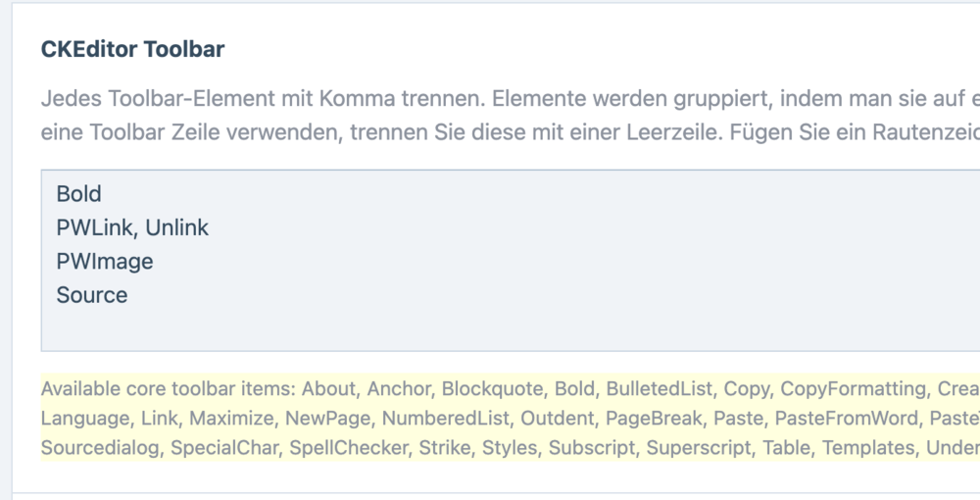Click Sourcedialog in the available items note
This screenshot has height=500, width=980.
point(101,448)
